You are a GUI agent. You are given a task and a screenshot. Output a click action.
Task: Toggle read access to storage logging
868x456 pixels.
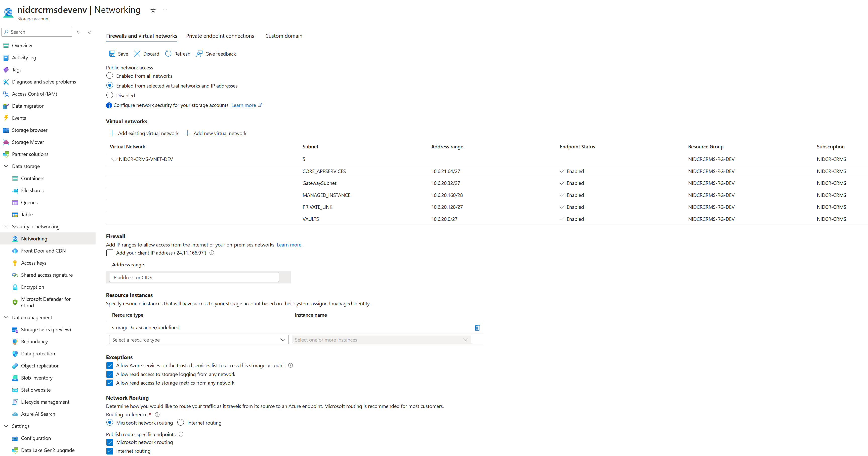[109, 374]
